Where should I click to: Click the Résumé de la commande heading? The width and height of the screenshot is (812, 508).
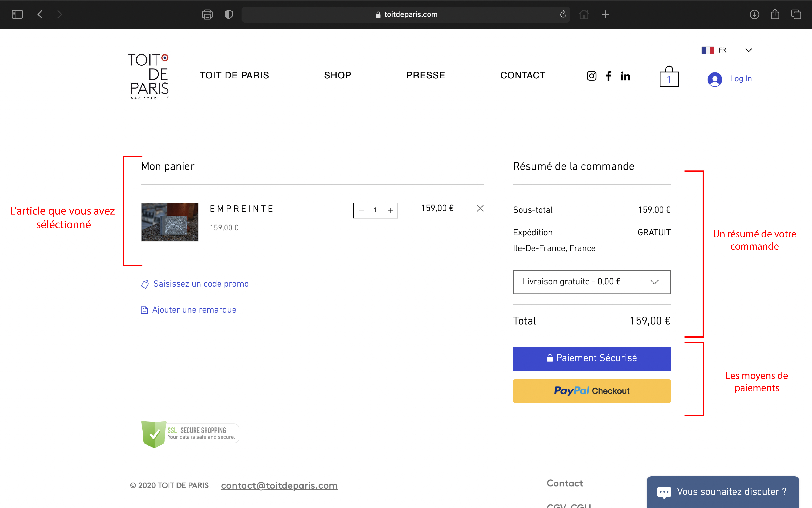[574, 166]
